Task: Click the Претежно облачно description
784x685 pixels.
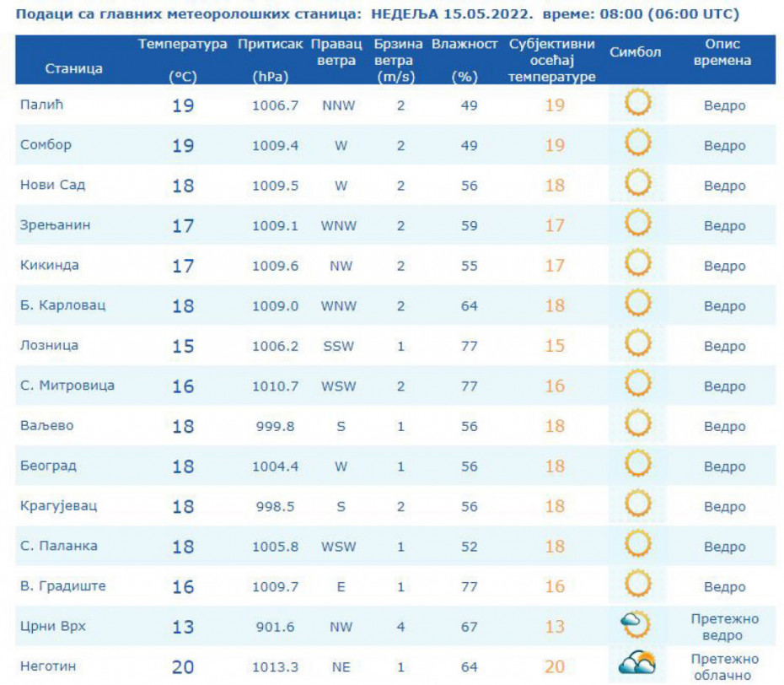Action: pos(725,667)
